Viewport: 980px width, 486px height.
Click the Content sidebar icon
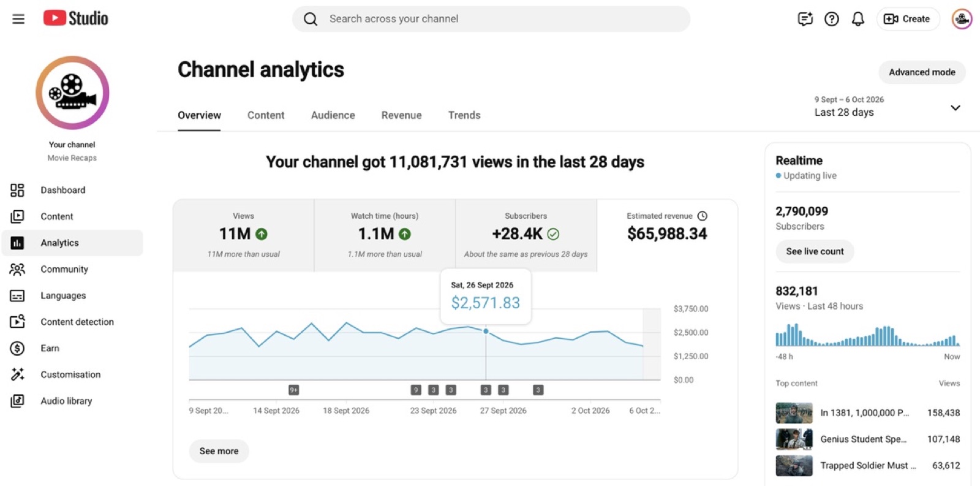tap(17, 216)
